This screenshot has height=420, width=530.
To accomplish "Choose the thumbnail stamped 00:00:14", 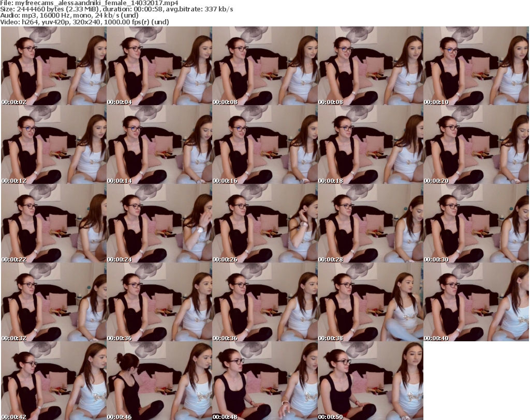I will coord(159,144).
